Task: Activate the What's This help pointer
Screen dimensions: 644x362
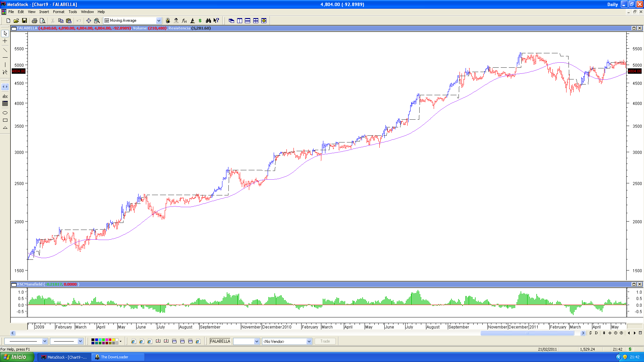Action: (216, 21)
